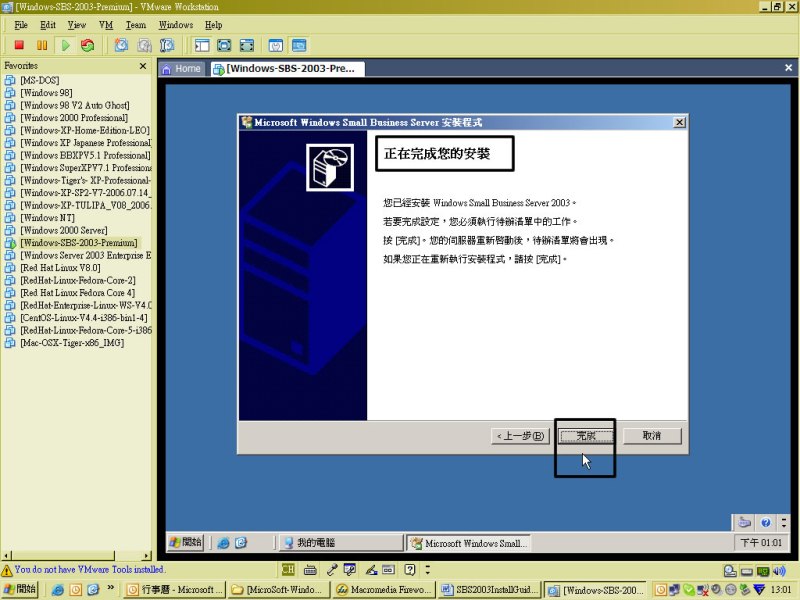The image size is (800, 600).
Task: Suspend the virtual machine with the pause icon
Action: point(42,45)
